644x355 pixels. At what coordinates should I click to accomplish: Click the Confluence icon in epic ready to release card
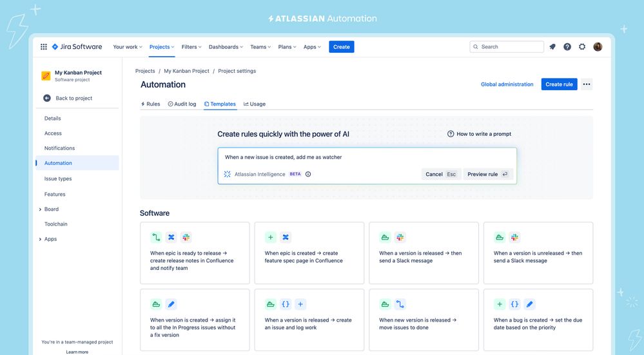[171, 237]
